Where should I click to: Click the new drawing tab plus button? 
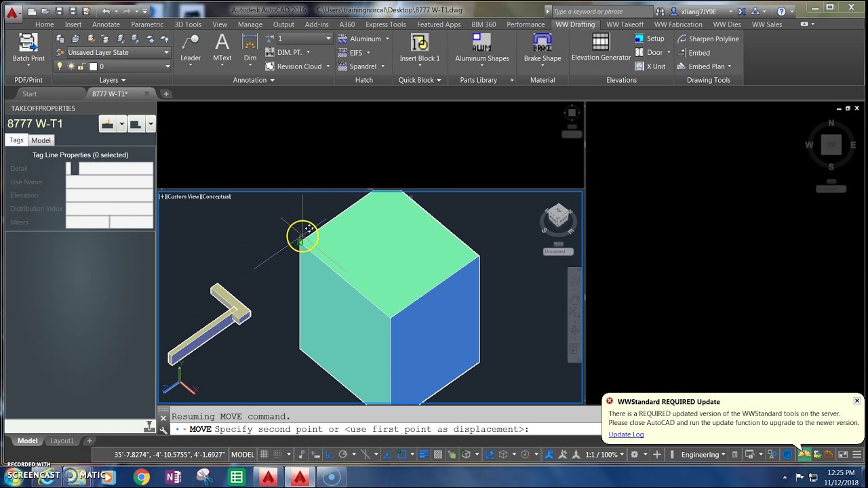tap(166, 94)
